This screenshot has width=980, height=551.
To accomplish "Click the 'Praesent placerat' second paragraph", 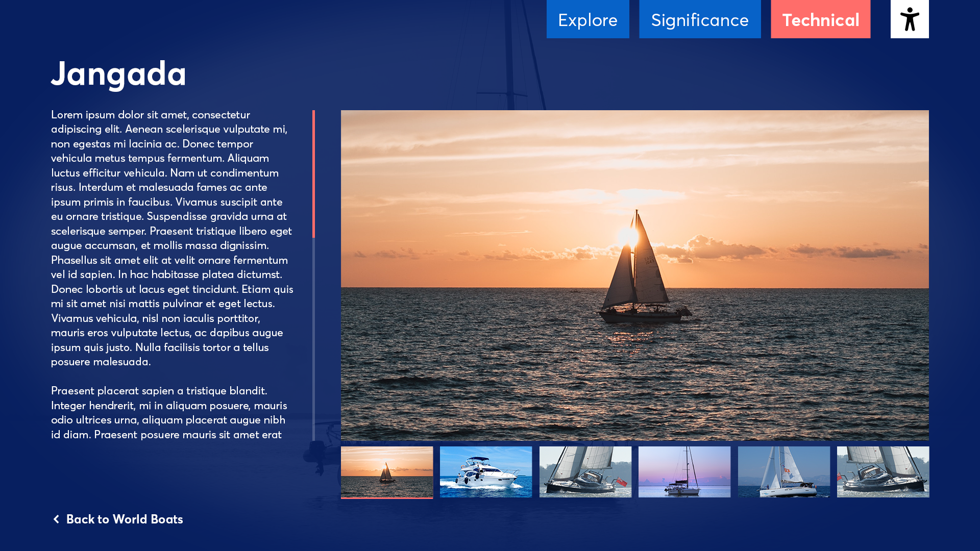I will [x=168, y=412].
